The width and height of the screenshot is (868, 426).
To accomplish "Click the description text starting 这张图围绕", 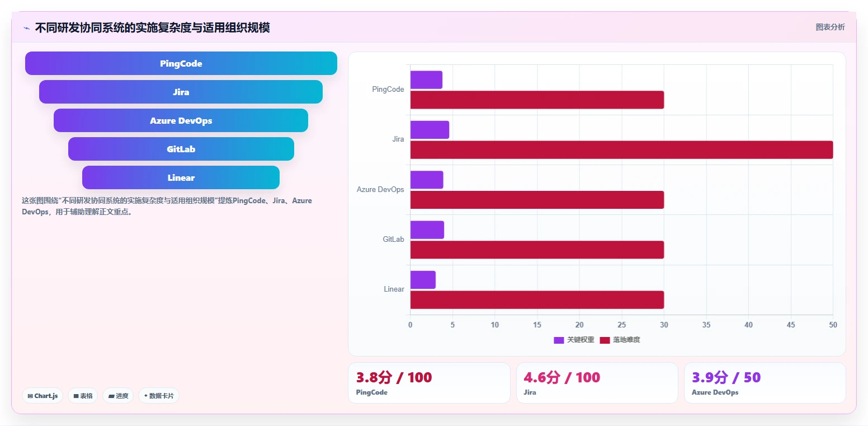I will point(167,206).
